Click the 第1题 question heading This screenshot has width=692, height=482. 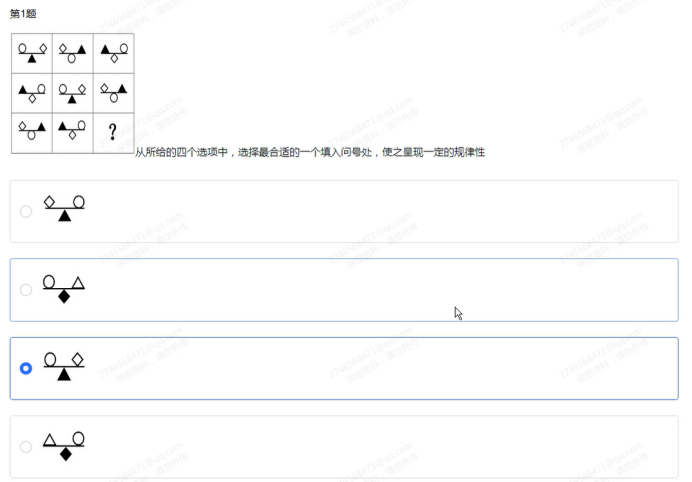click(23, 14)
